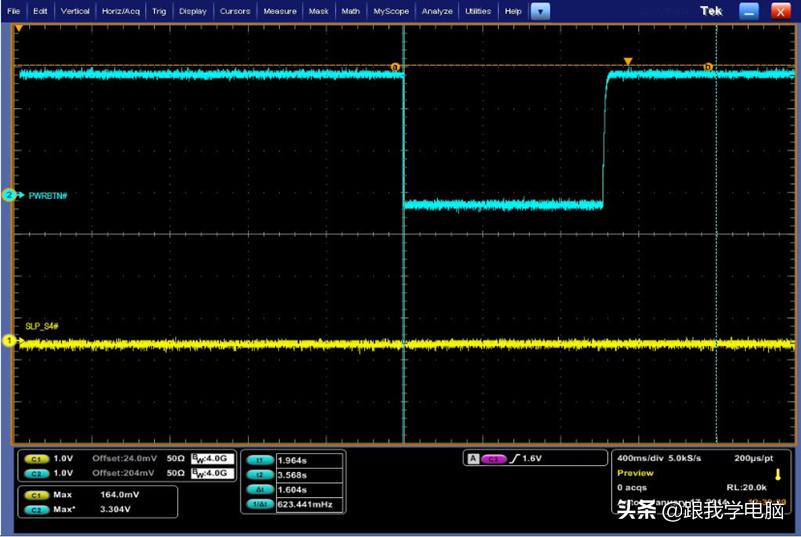Open the MyScope menu

391,11
